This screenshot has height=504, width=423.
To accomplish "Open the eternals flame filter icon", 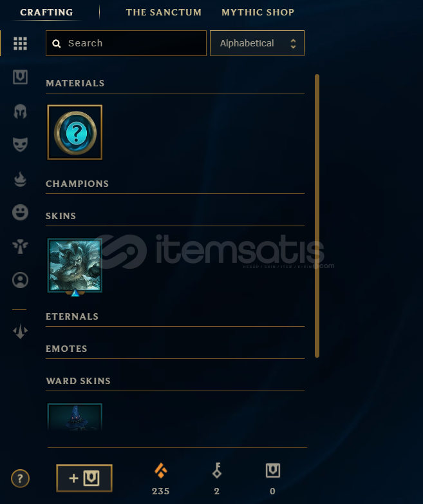I will [x=20, y=179].
